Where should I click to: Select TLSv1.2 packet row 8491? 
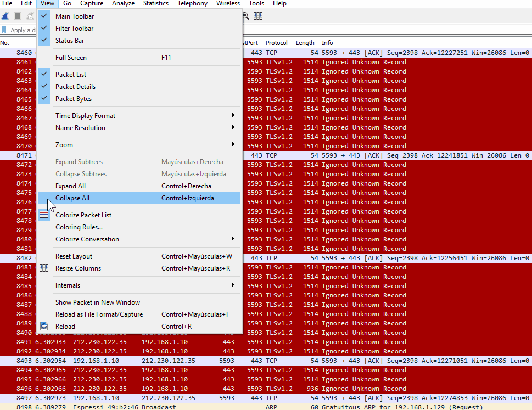tap(266, 342)
